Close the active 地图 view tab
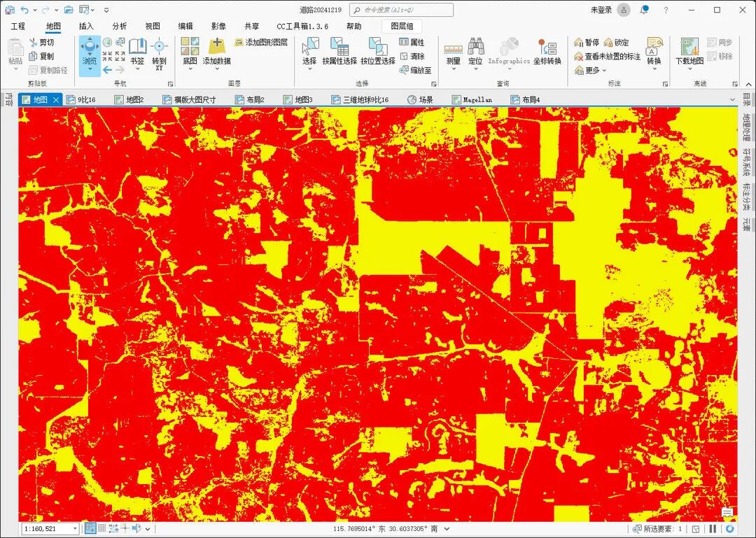756x538 pixels. coord(56,100)
